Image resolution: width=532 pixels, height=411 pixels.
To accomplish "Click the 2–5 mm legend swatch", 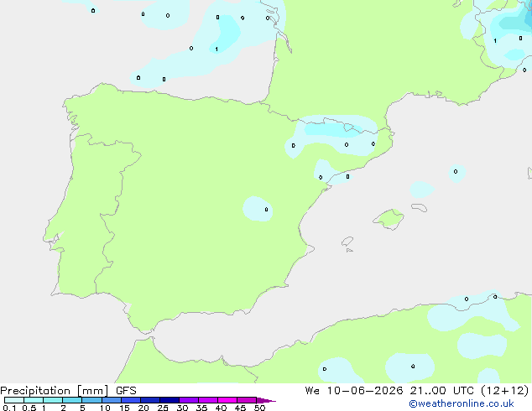I will [x=72, y=400].
